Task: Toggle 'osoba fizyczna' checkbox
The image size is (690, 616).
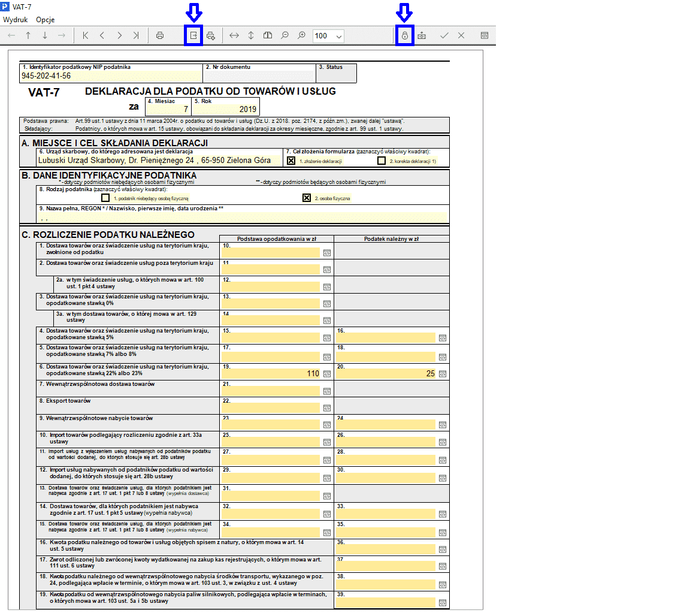Action: 307,198
